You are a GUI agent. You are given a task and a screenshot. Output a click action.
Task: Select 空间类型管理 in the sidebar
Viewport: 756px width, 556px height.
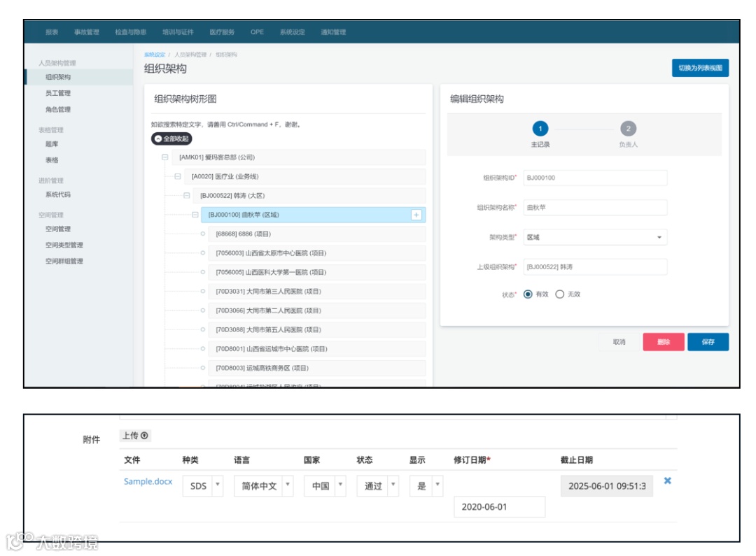pyautogui.click(x=64, y=245)
